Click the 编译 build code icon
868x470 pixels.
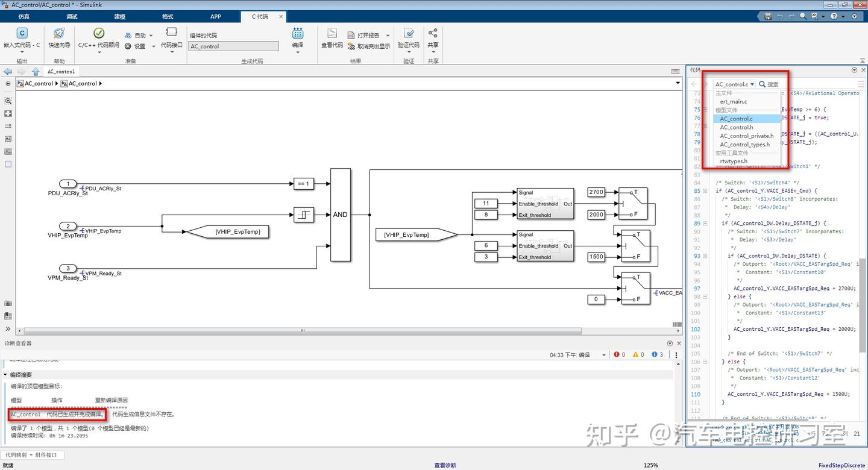point(297,37)
